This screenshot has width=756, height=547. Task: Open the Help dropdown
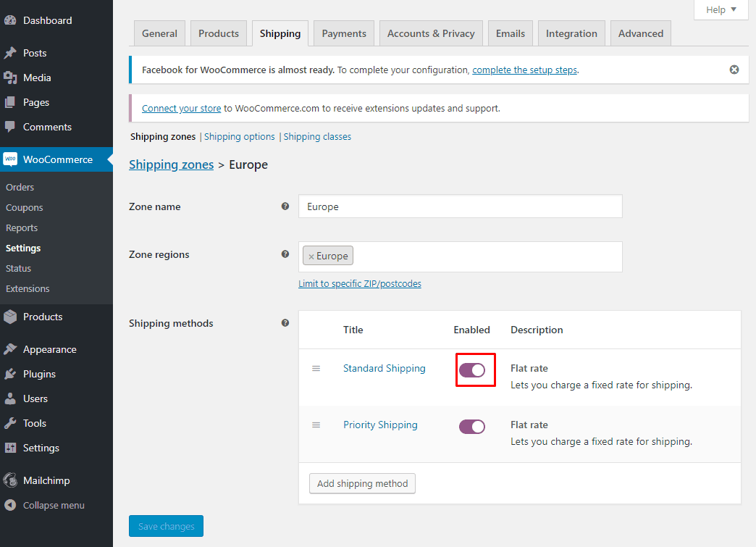[721, 9]
